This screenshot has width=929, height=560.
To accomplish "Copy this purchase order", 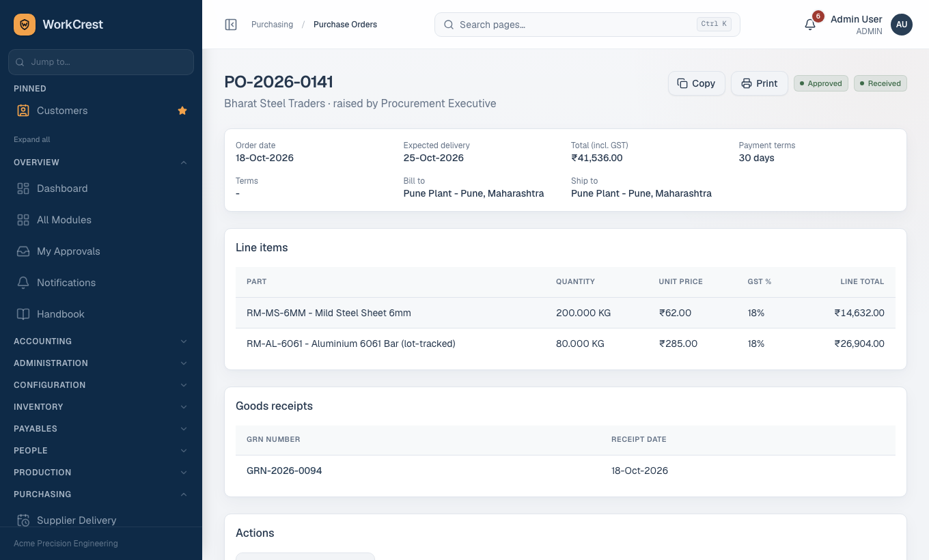I will coord(696,83).
